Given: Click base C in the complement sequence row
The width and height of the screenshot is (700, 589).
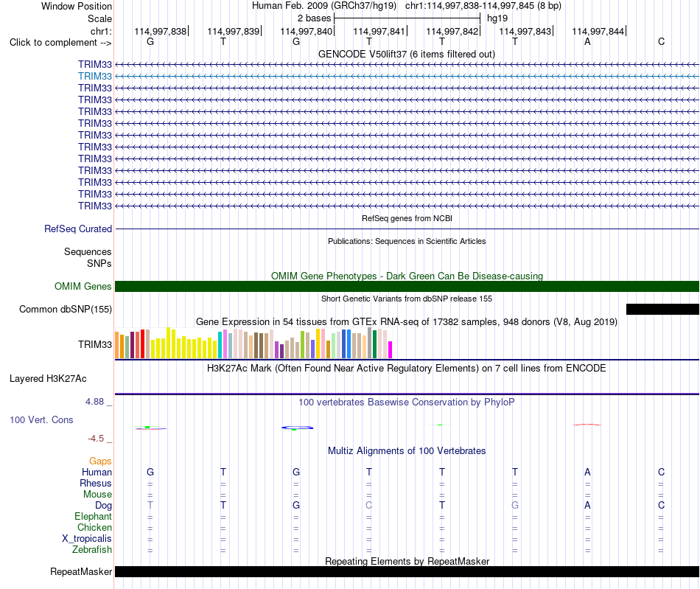Looking at the screenshot, I should pyautogui.click(x=661, y=41).
